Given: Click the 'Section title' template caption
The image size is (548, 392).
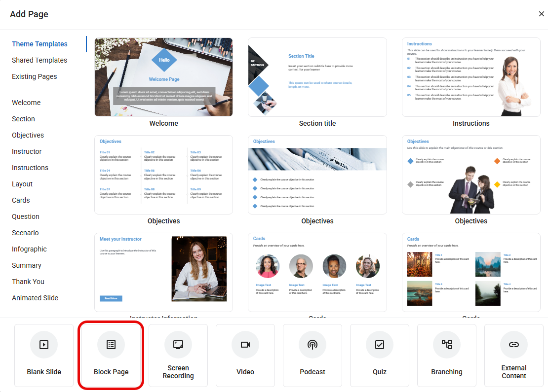Looking at the screenshot, I should coord(317,123).
